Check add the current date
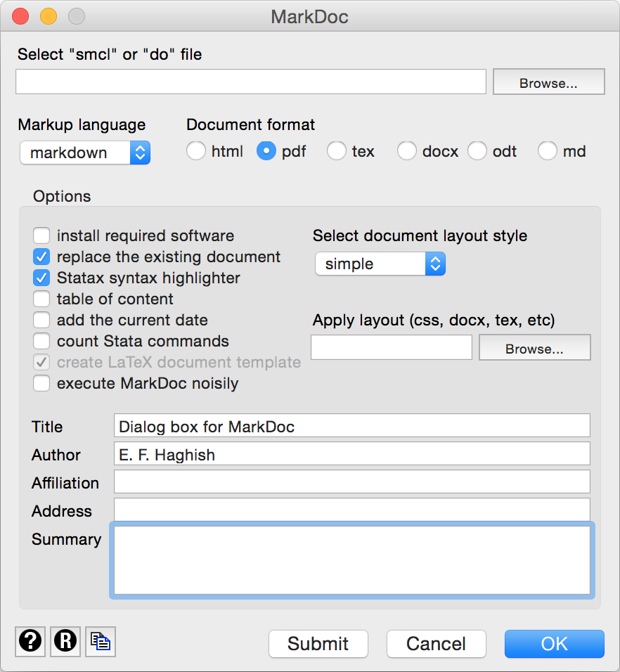Image resolution: width=620 pixels, height=672 pixels. pos(41,320)
